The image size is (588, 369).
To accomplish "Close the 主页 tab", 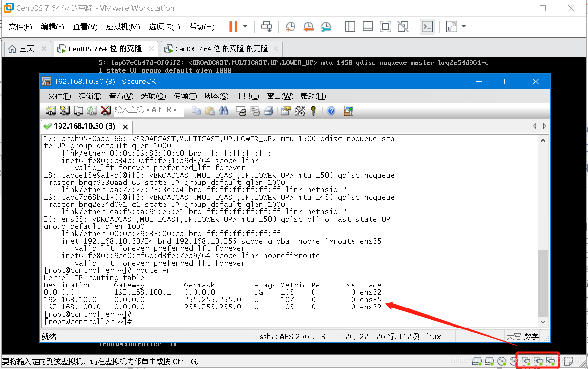I will [x=44, y=49].
